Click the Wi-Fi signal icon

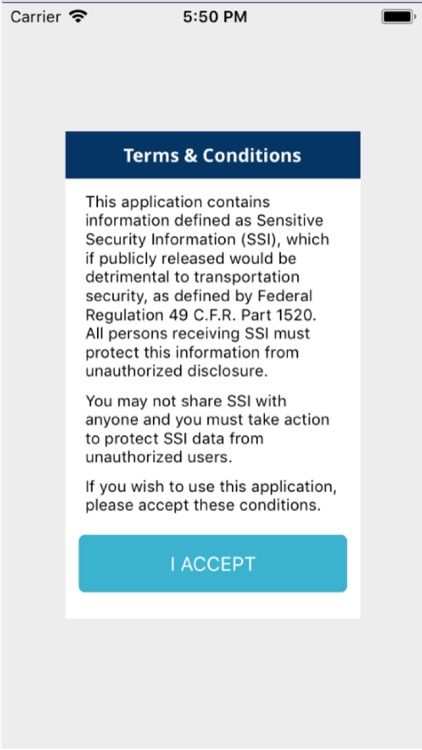[x=78, y=17]
